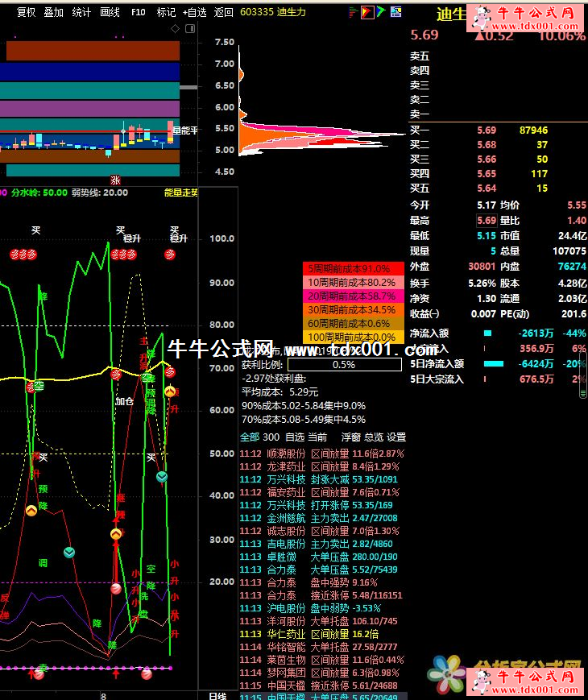Select the 10周期前成本80.2% legend swatch

point(353,283)
